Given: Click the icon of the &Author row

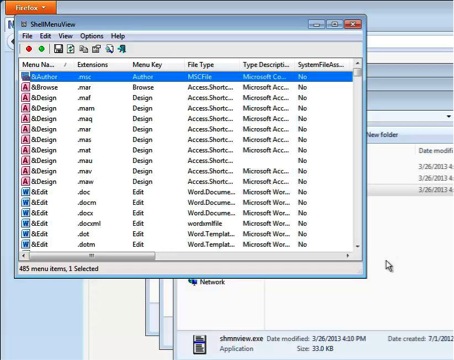Looking at the screenshot, I should click(25, 77).
